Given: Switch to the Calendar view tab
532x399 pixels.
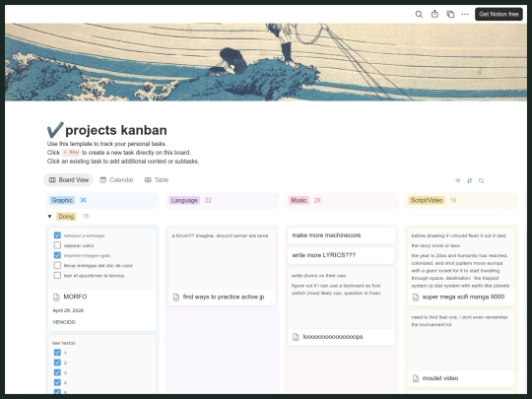Looking at the screenshot, I should [116, 180].
